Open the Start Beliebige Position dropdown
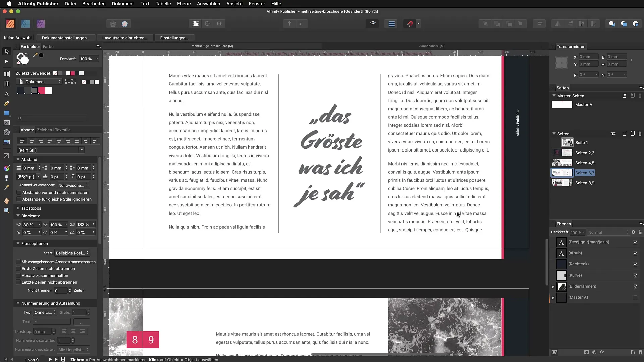 pyautogui.click(x=72, y=253)
